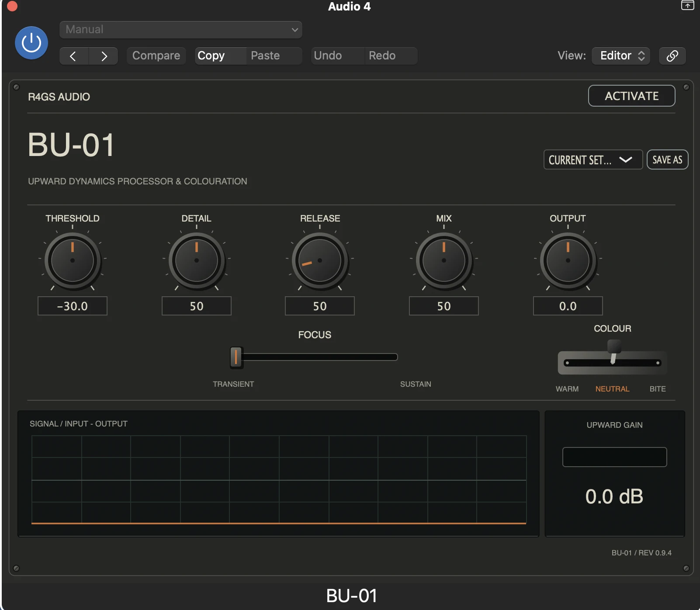Close the Audio 4 plugin window
The width and height of the screenshot is (700, 610).
pos(12,6)
